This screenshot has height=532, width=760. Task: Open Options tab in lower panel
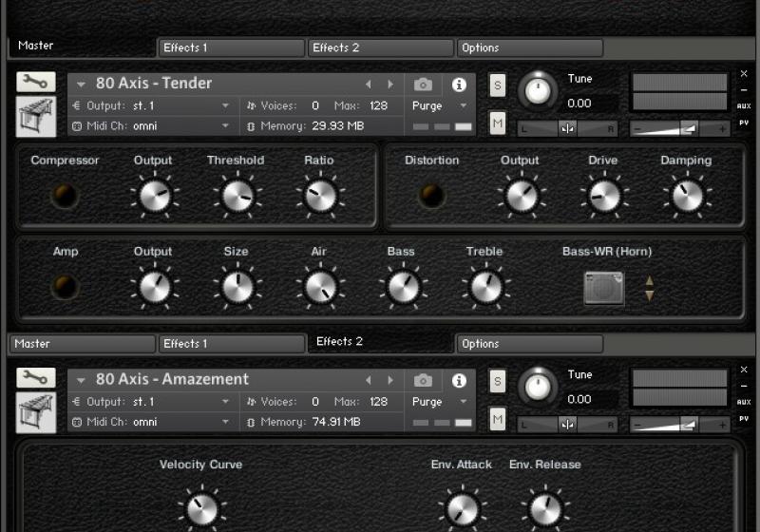coord(529,344)
